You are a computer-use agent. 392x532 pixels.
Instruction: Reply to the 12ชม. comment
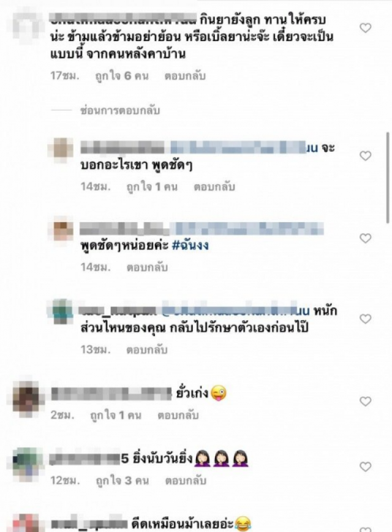coord(186,481)
